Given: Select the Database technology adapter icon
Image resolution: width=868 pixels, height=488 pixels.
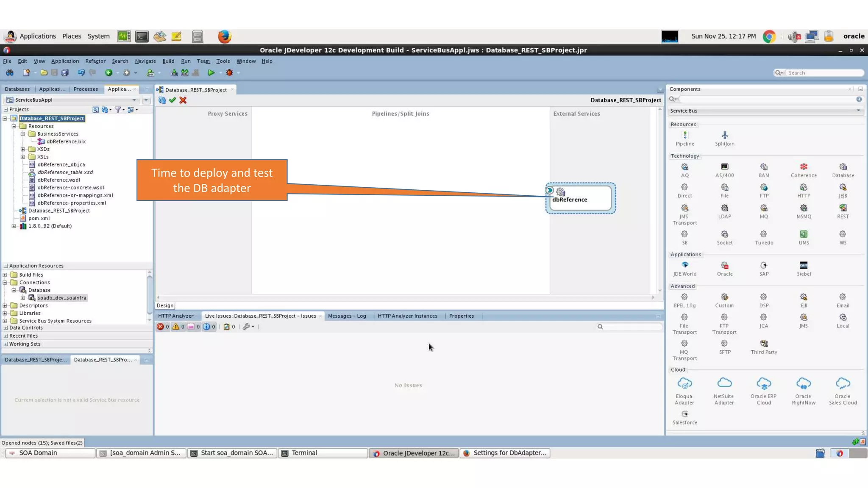Looking at the screenshot, I should pos(843,167).
